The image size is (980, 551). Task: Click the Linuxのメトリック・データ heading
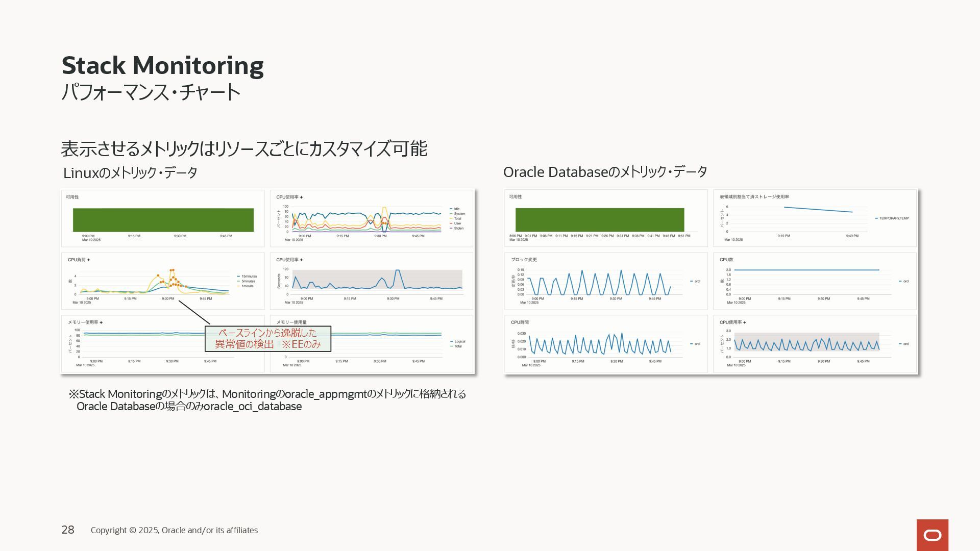(x=130, y=173)
